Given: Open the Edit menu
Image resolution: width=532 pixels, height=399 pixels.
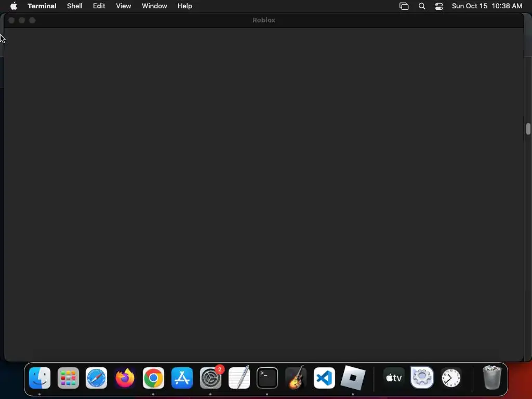Looking at the screenshot, I should [99, 6].
